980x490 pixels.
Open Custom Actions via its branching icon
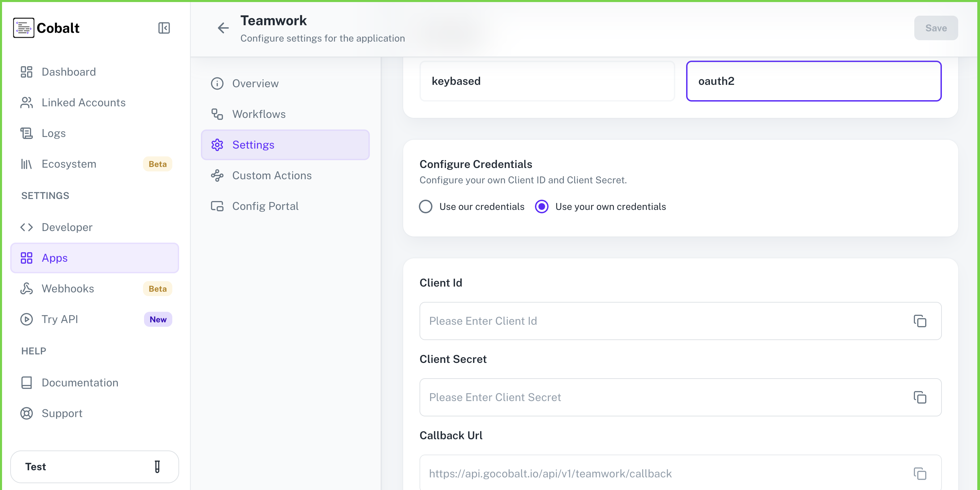217,175
